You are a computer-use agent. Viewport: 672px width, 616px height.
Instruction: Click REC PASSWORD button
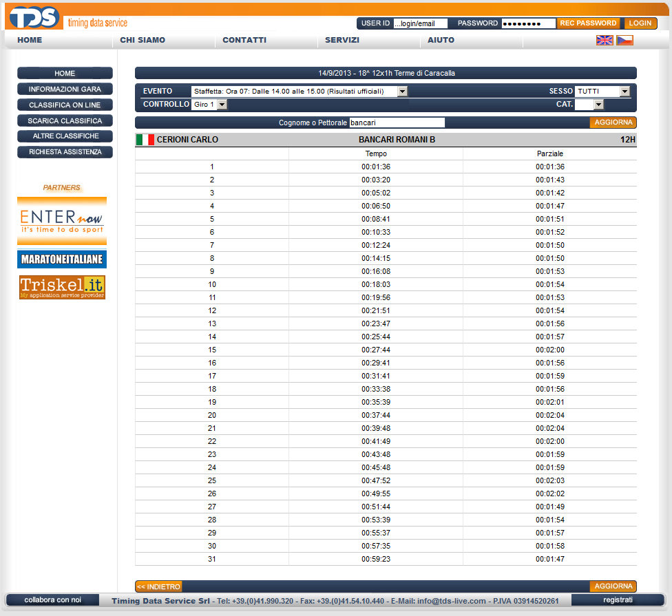[x=588, y=23]
